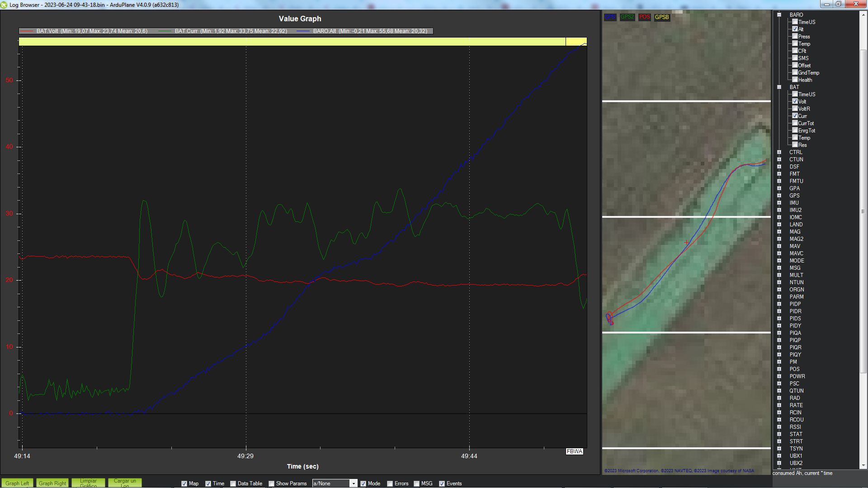Check BARO Press field checkbox
The image size is (868, 488).
(x=795, y=36)
